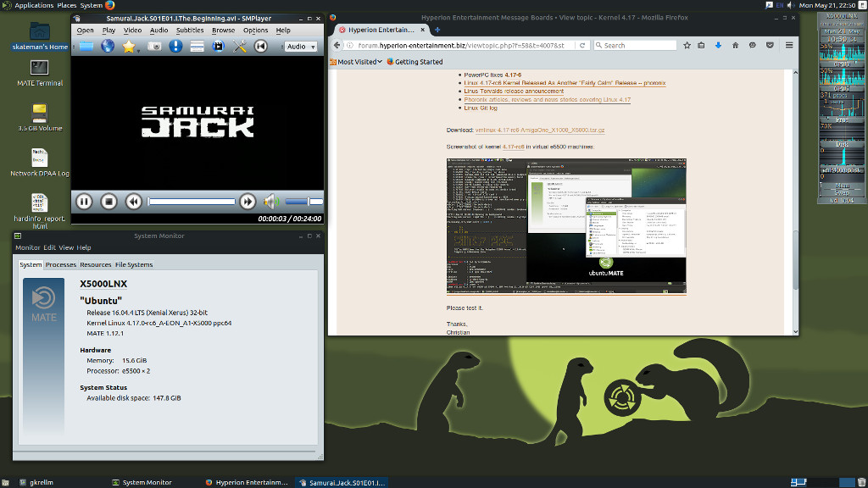
Task: Switch to the Processes tab in System Monitor
Action: point(61,265)
